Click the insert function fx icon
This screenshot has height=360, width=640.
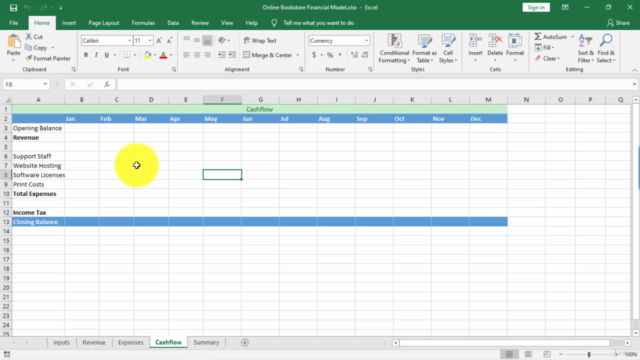(x=107, y=84)
